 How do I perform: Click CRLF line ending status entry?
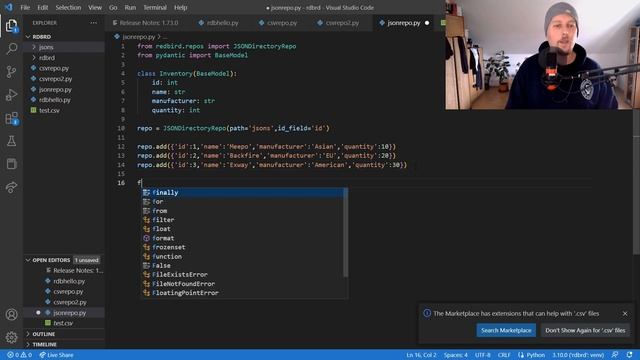(x=504, y=355)
